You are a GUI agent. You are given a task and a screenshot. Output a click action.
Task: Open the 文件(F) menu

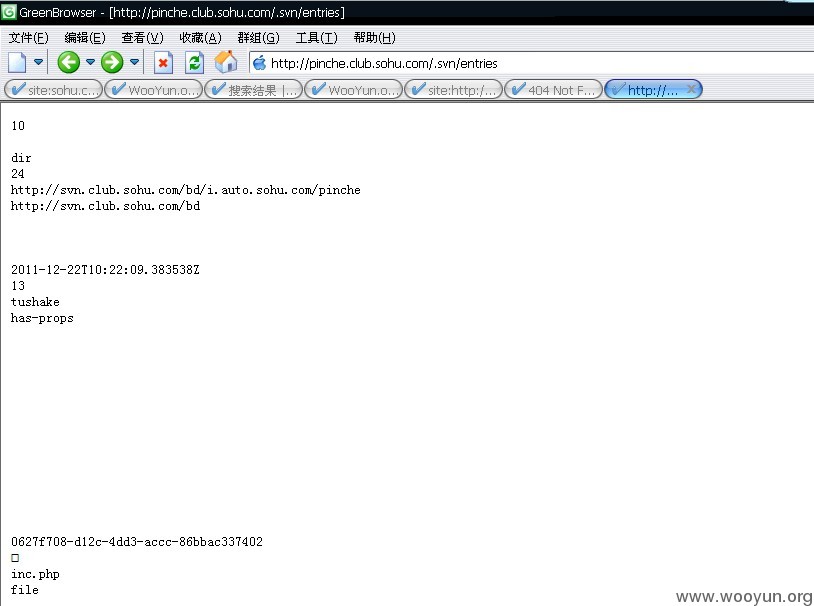point(29,37)
